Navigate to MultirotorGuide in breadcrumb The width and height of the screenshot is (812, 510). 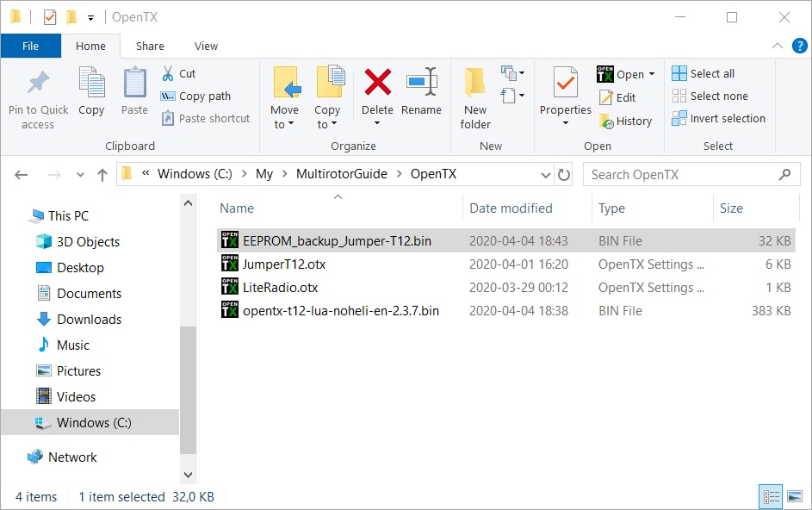tap(342, 174)
